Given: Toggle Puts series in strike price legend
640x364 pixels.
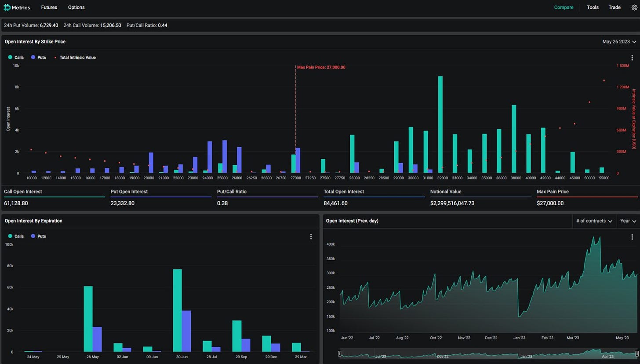Looking at the screenshot, I should click(38, 58).
